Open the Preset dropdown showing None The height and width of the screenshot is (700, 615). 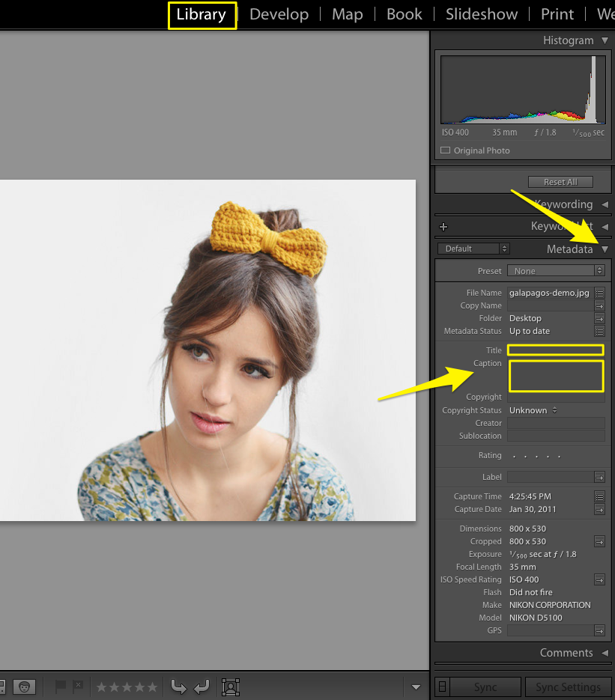pos(556,271)
